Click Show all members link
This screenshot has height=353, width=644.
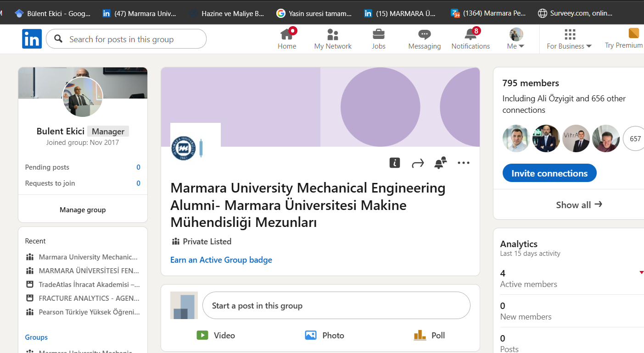[x=579, y=204]
